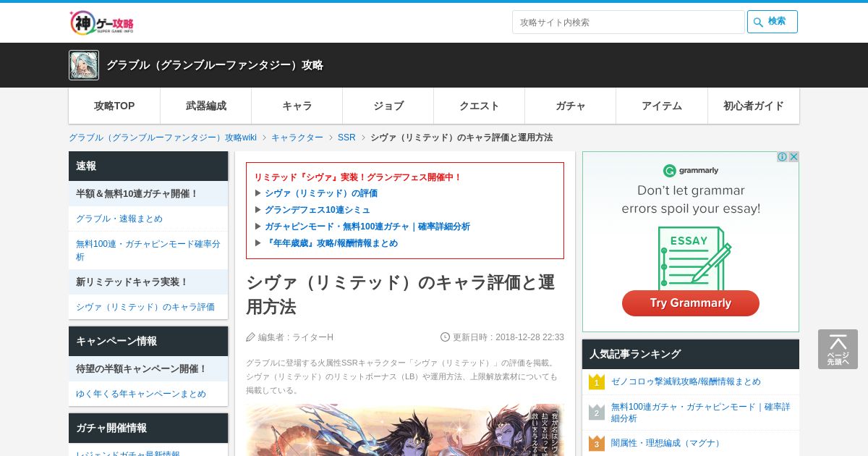Image resolution: width=868 pixels, height=456 pixels.
Task: Click the グラブル（グランブルーファンタジー）攻略 header title
Action: pyautogui.click(x=215, y=65)
